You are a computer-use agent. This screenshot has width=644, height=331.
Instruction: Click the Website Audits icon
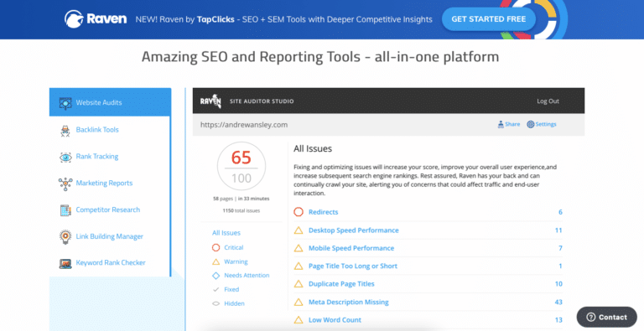(x=65, y=103)
